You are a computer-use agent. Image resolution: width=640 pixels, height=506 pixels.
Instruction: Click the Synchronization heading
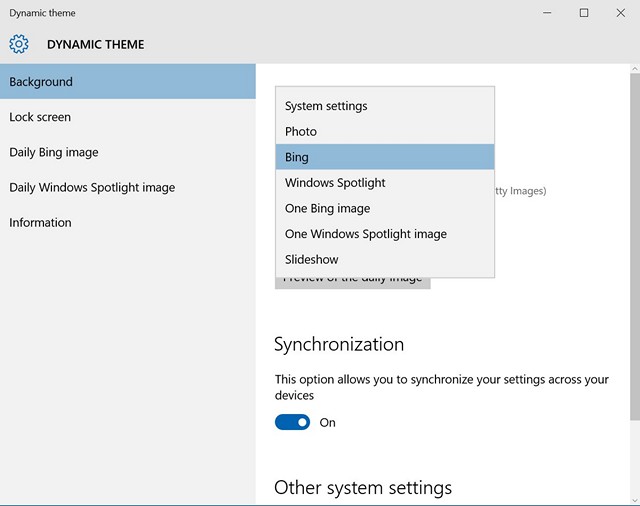(339, 344)
